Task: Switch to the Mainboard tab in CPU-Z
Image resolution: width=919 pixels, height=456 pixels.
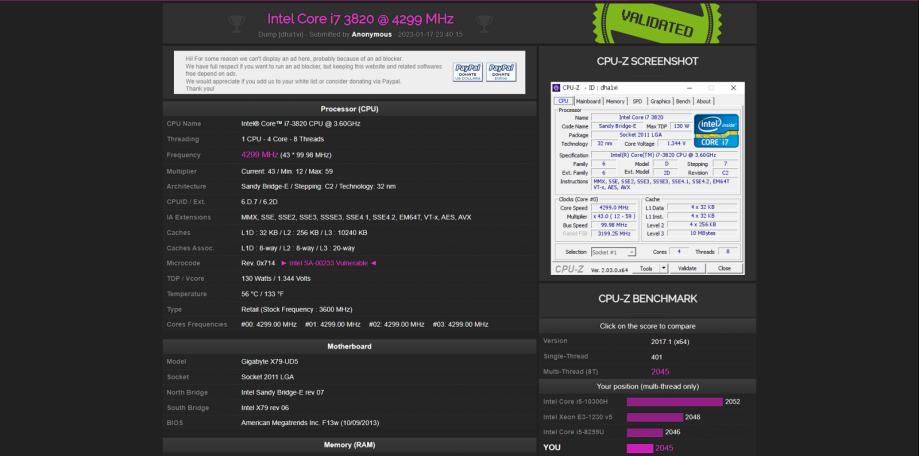Action: click(x=588, y=101)
